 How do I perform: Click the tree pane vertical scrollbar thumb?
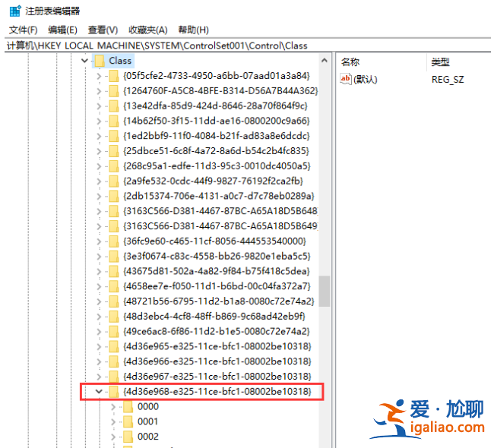click(325, 292)
